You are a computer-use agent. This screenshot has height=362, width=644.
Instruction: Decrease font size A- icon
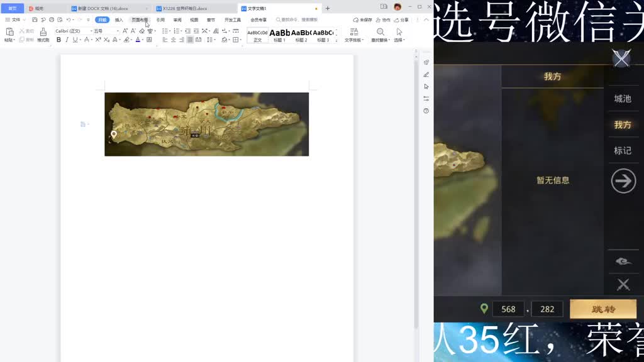pos(133,31)
